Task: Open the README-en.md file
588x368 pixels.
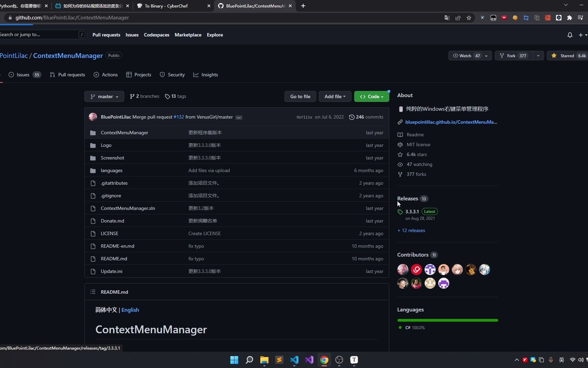Action: 117,246
